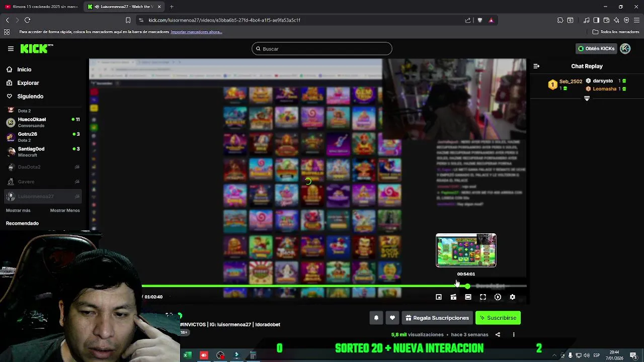Open browser share page icon
Image resolution: width=644 pixels, height=362 pixels.
pyautogui.click(x=468, y=20)
